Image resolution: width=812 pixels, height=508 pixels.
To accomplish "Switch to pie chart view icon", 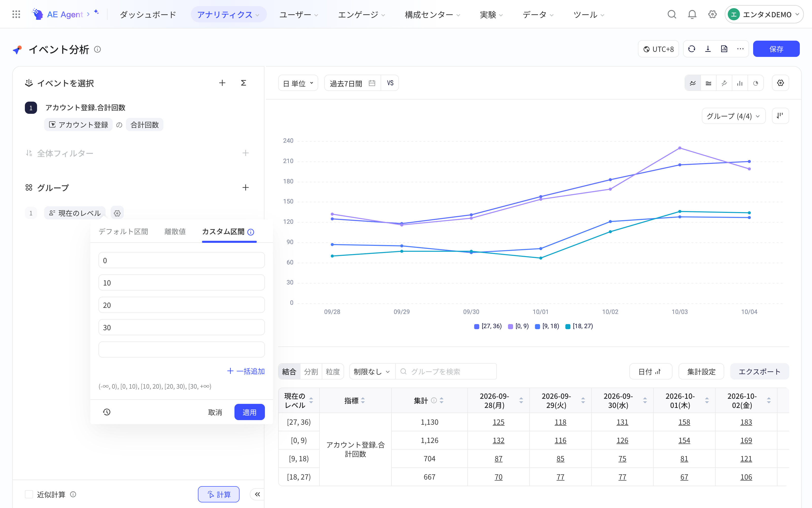I will (x=756, y=83).
